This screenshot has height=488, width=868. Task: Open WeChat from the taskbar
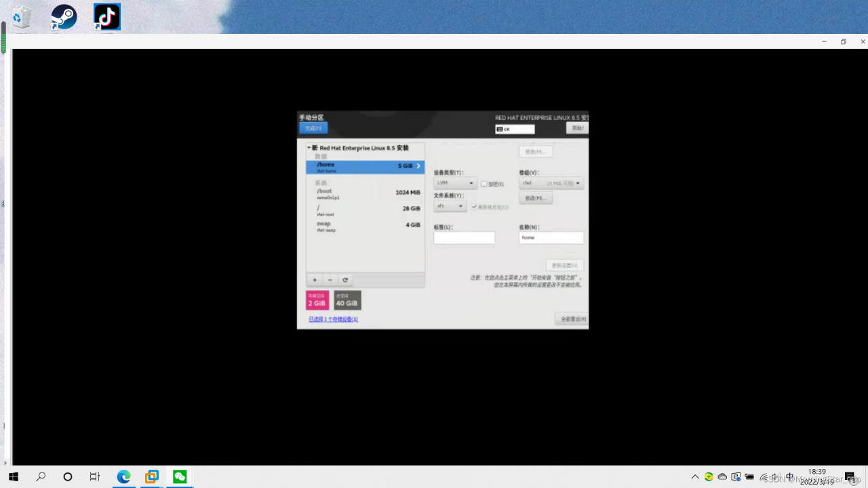[x=180, y=476]
